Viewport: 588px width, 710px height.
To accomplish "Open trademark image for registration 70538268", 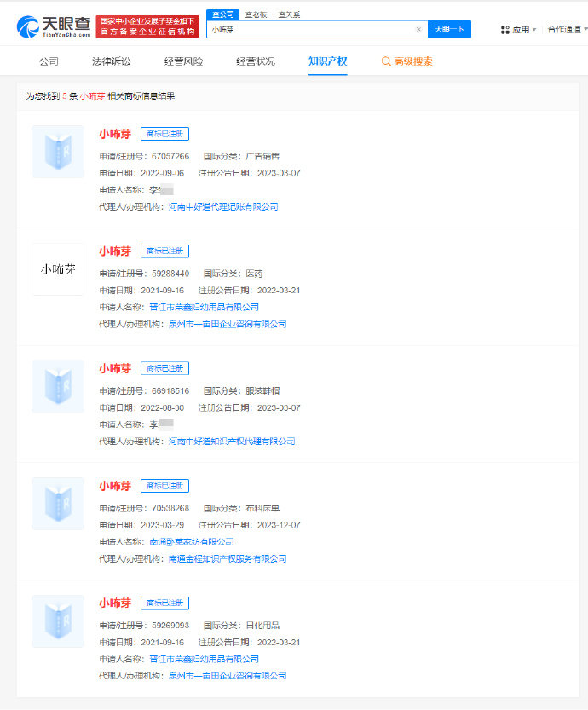I will 58,504.
